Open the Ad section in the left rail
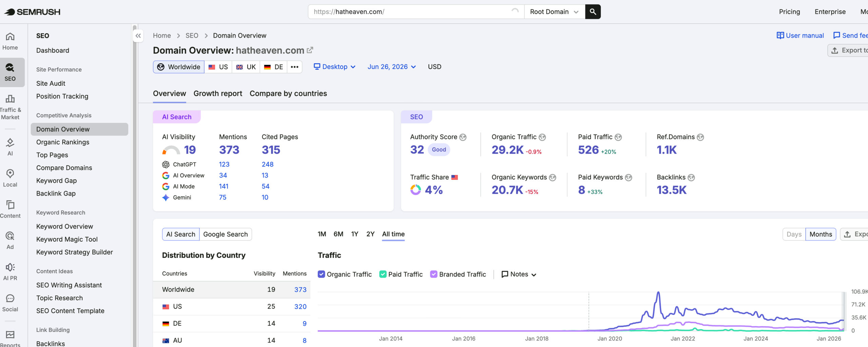The height and width of the screenshot is (347, 868). [10, 241]
